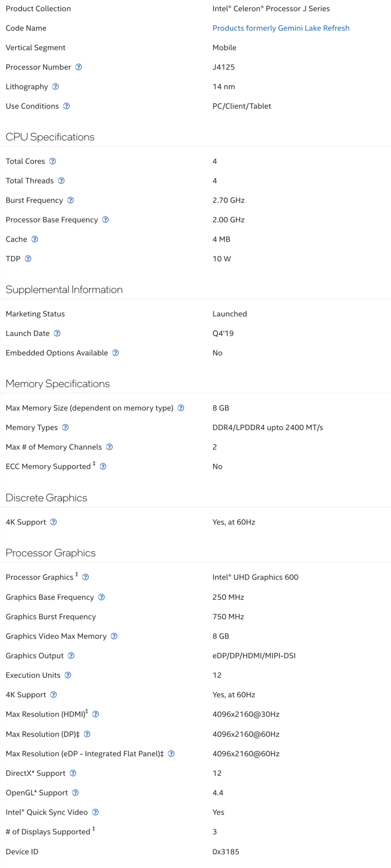The height and width of the screenshot is (868, 391).
Task: Show help for Embedded Options Available
Action: pos(115,353)
